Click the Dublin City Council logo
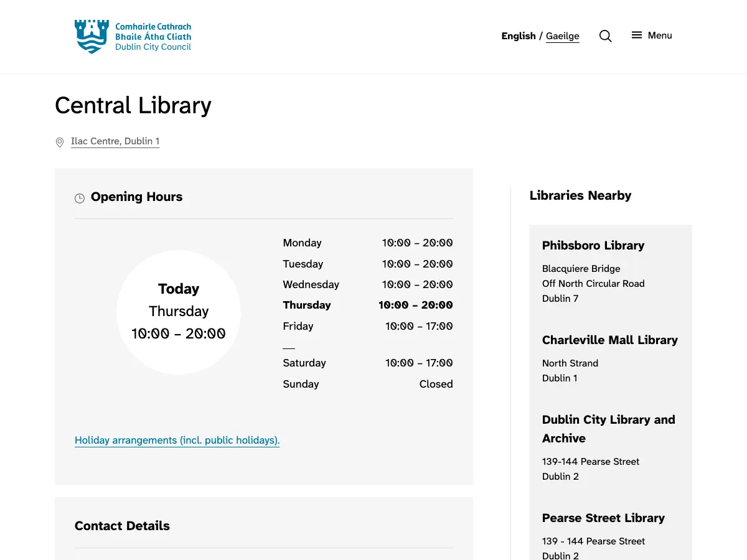This screenshot has width=747, height=560. [133, 37]
